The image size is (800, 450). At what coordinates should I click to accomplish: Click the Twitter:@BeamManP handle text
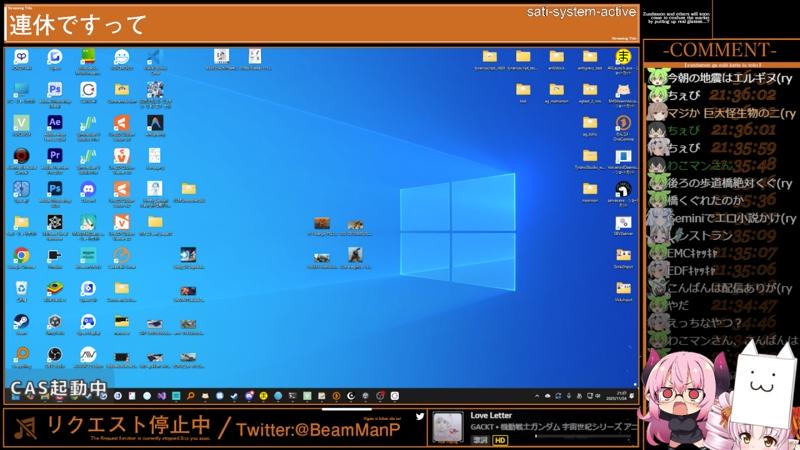[315, 428]
